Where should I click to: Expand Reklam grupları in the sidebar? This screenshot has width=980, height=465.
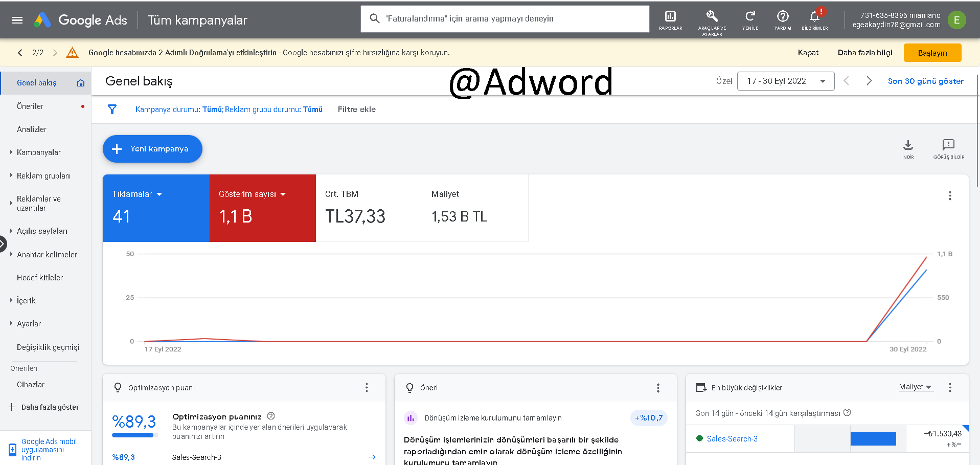pos(11,175)
